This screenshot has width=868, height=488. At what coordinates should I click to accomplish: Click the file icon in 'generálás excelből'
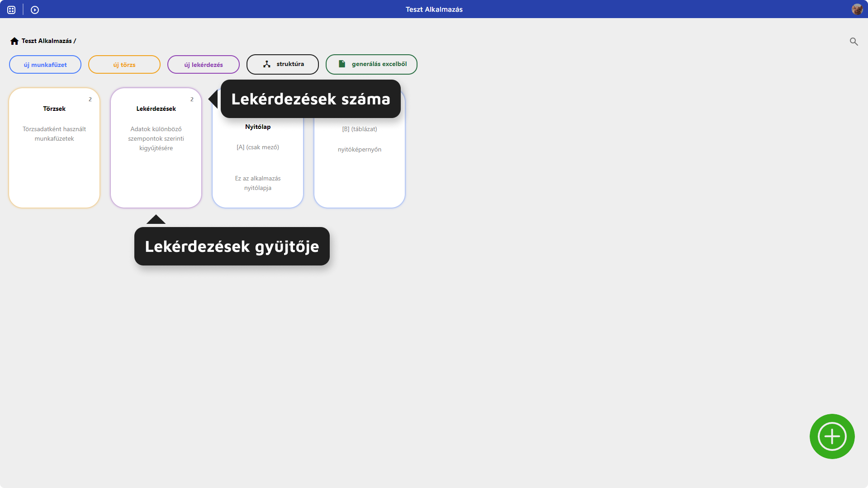point(342,64)
